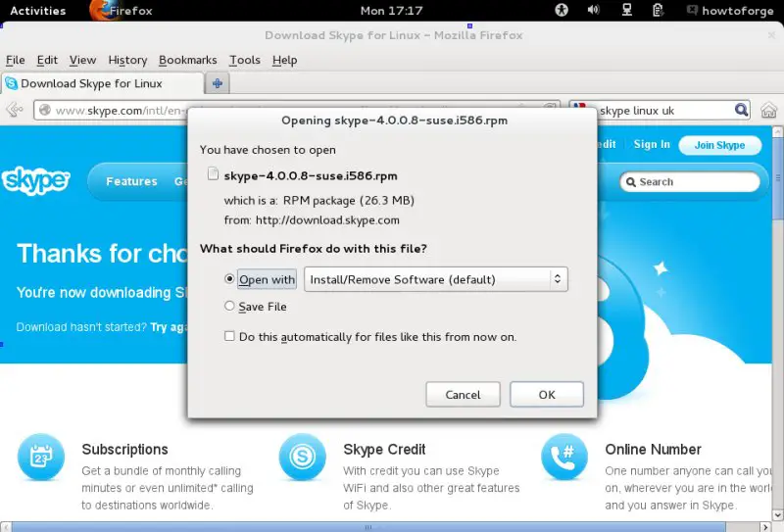Viewport: 784px width, 532px height.
Task: Click the Skype Credit icon
Action: 303,457
